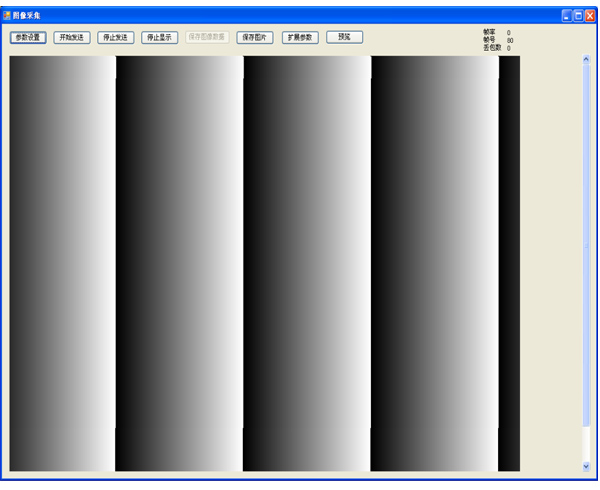Image resolution: width=600 pixels, height=490 pixels.
Task: Click the vertical scrollbar down arrow
Action: tap(586, 466)
